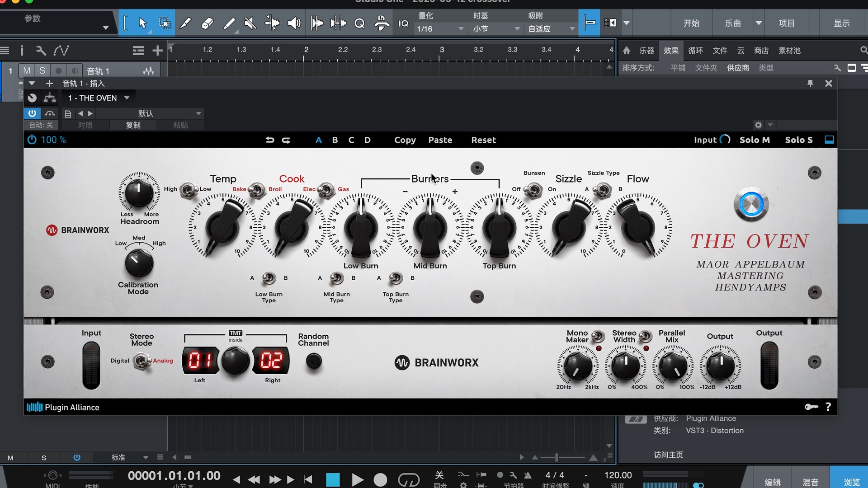Switch to 乐器 browser tab
The image size is (868, 488).
[x=646, y=51]
